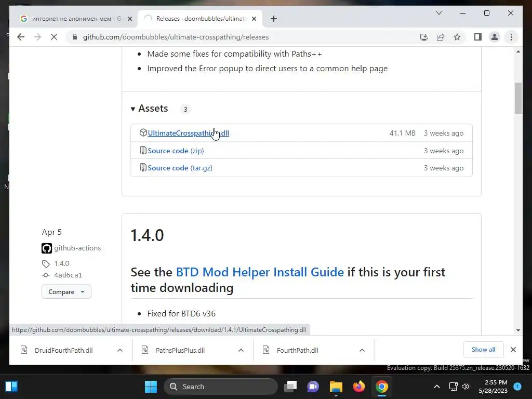Download Source code (zip)

(x=176, y=151)
